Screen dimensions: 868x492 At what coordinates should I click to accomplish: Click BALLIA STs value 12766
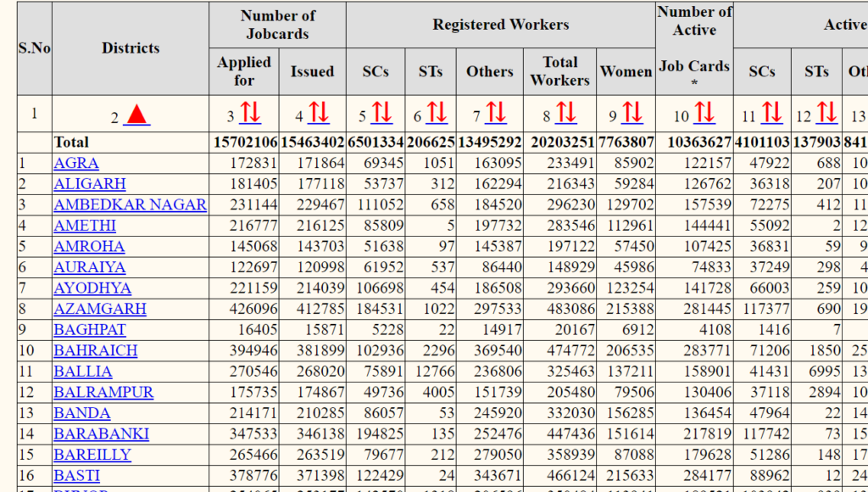coord(435,372)
